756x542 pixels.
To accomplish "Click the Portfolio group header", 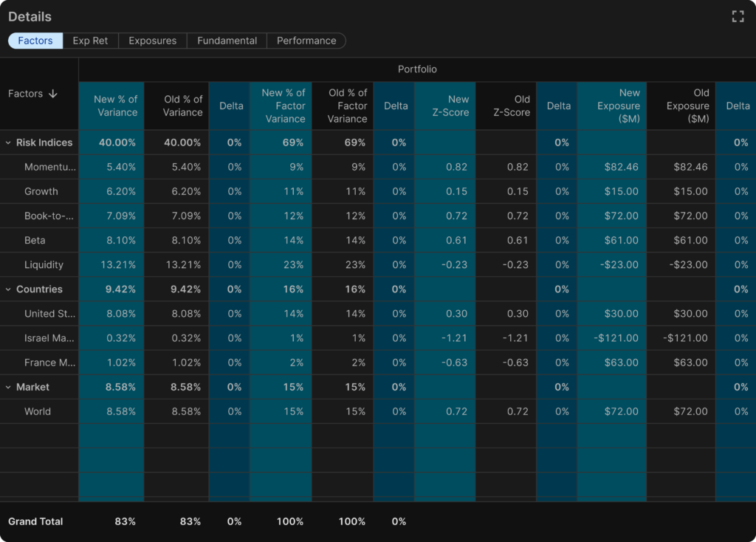I will (x=417, y=69).
